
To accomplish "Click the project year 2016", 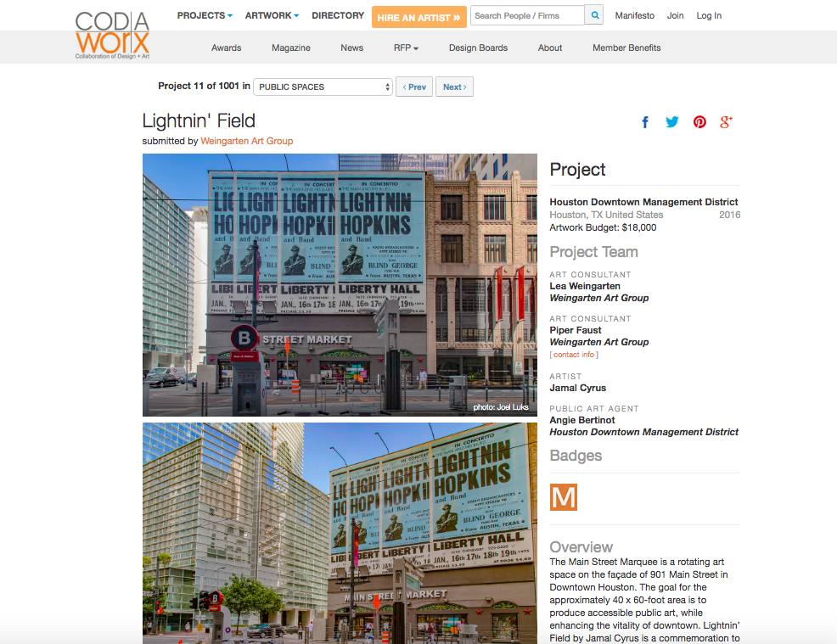I will click(730, 215).
